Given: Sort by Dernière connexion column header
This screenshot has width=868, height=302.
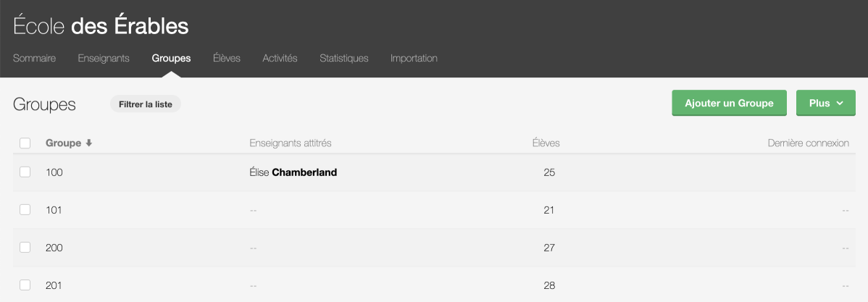Looking at the screenshot, I should point(808,143).
